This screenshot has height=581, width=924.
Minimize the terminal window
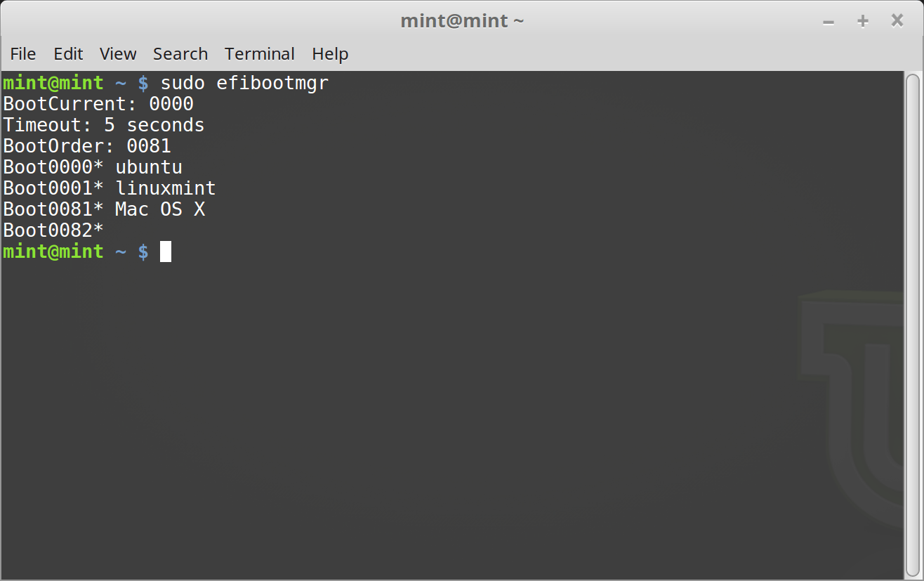(829, 21)
